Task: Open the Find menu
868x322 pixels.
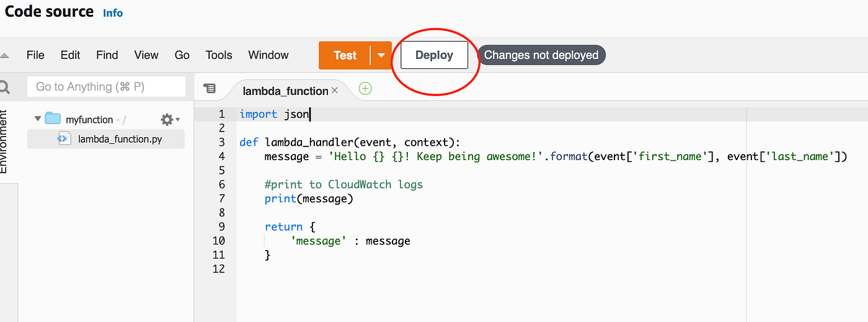Action: [x=107, y=55]
